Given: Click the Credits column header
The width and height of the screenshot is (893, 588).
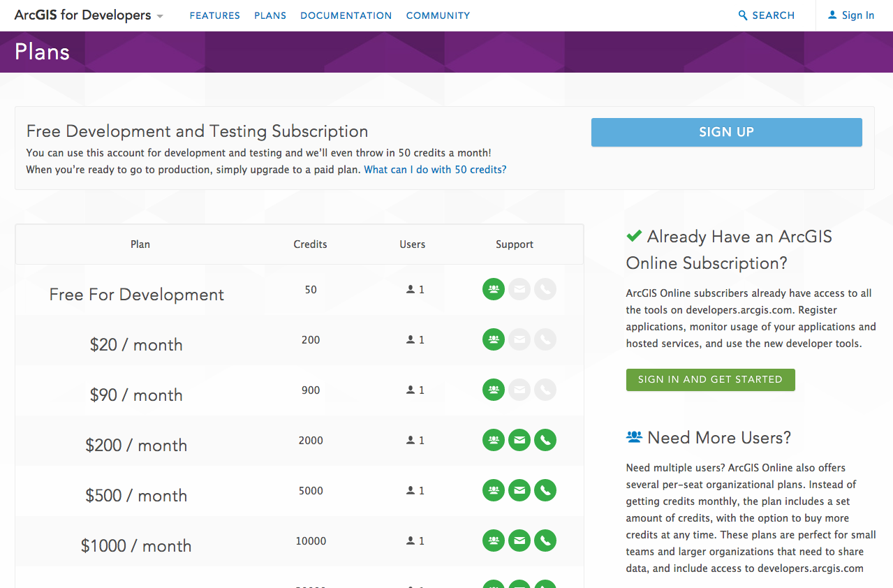Looking at the screenshot, I should pyautogui.click(x=311, y=244).
